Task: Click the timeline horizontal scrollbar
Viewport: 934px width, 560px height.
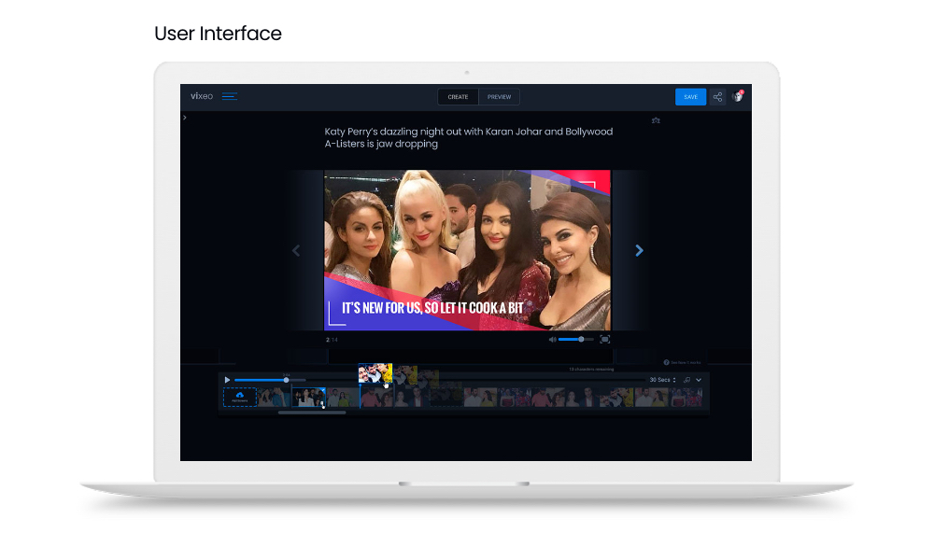Action: (312, 413)
